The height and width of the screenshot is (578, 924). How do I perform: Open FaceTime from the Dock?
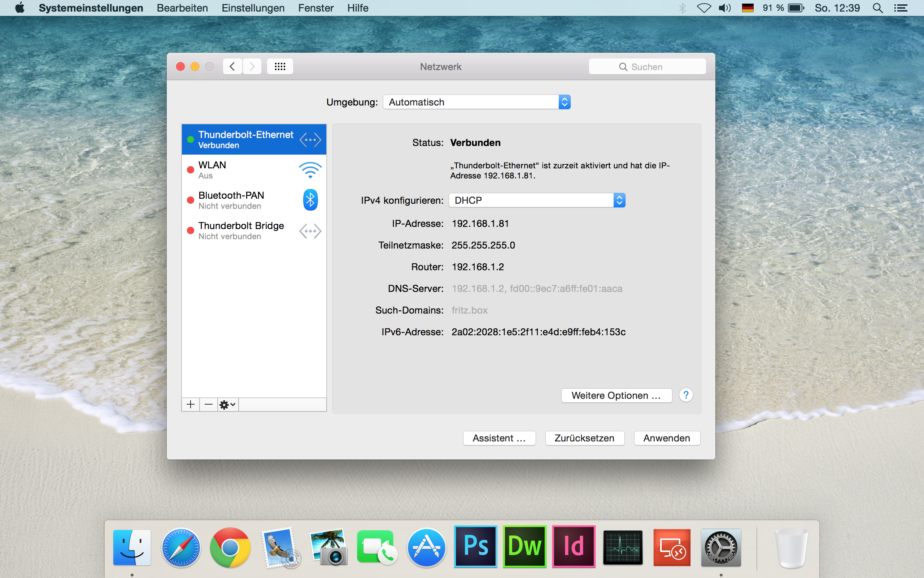pyautogui.click(x=377, y=547)
